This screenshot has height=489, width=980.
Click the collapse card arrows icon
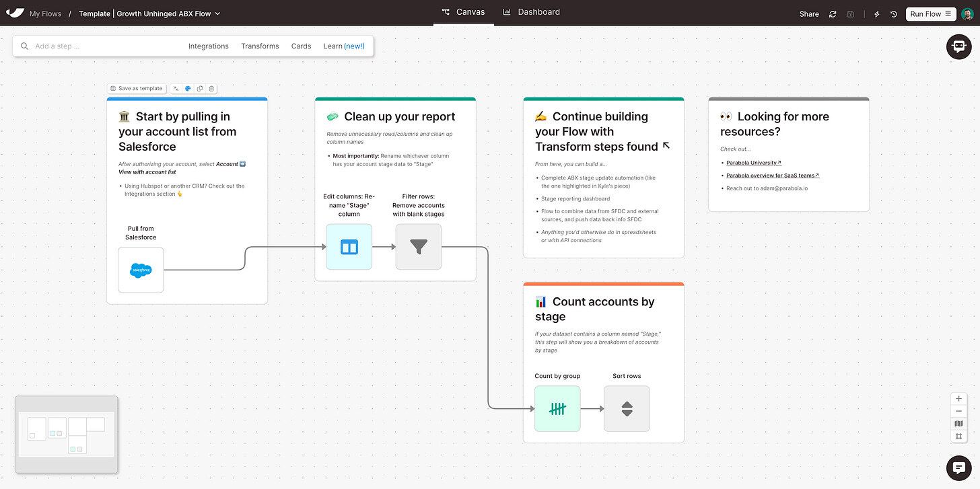pos(176,88)
